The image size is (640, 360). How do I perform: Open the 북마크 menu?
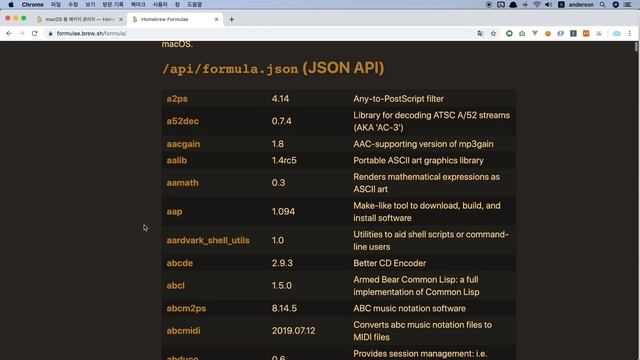tap(138, 4)
